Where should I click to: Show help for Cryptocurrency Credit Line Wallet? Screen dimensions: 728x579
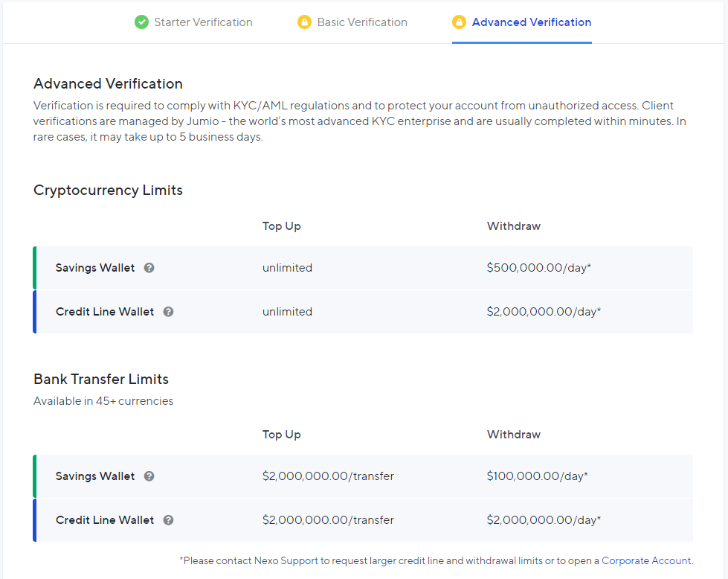[x=169, y=312]
